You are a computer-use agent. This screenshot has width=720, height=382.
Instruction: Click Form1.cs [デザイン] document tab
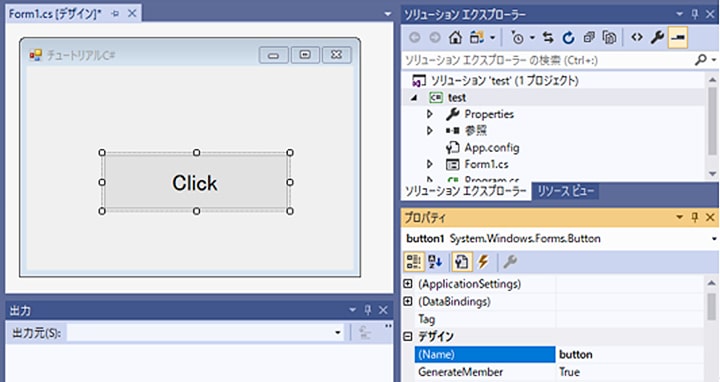point(55,14)
